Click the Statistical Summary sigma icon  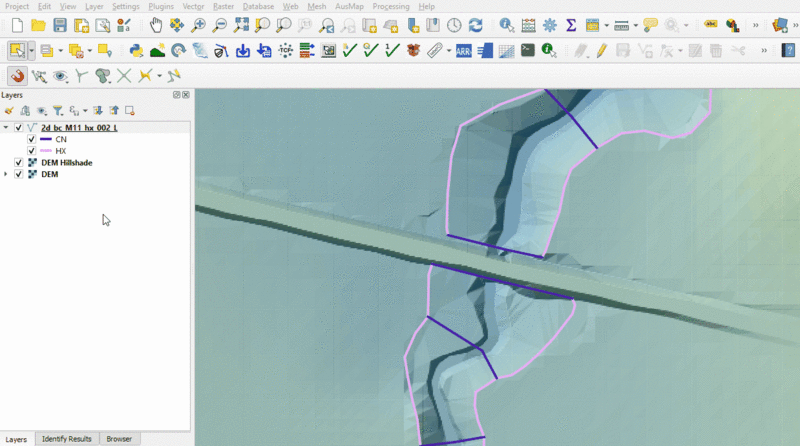tap(571, 25)
